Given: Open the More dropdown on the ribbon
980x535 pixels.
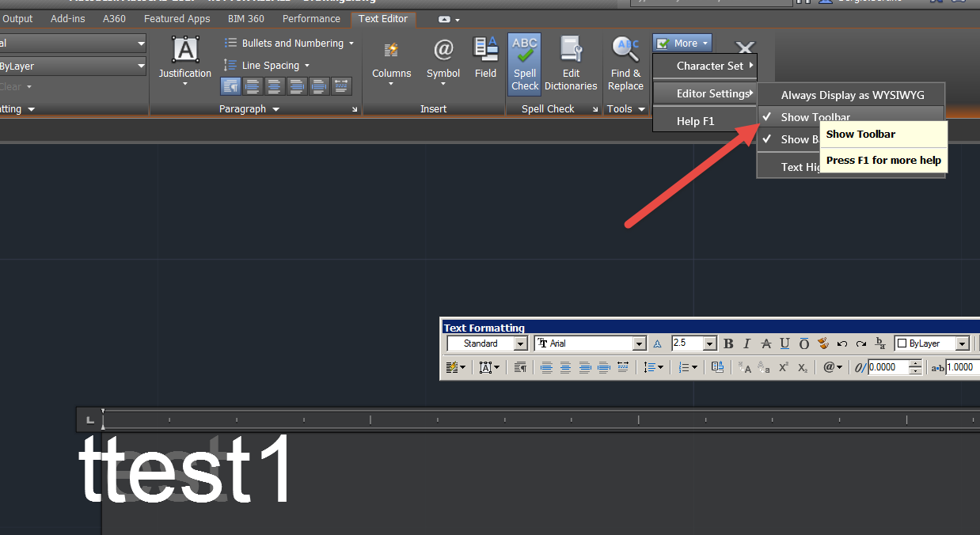Looking at the screenshot, I should (682, 43).
